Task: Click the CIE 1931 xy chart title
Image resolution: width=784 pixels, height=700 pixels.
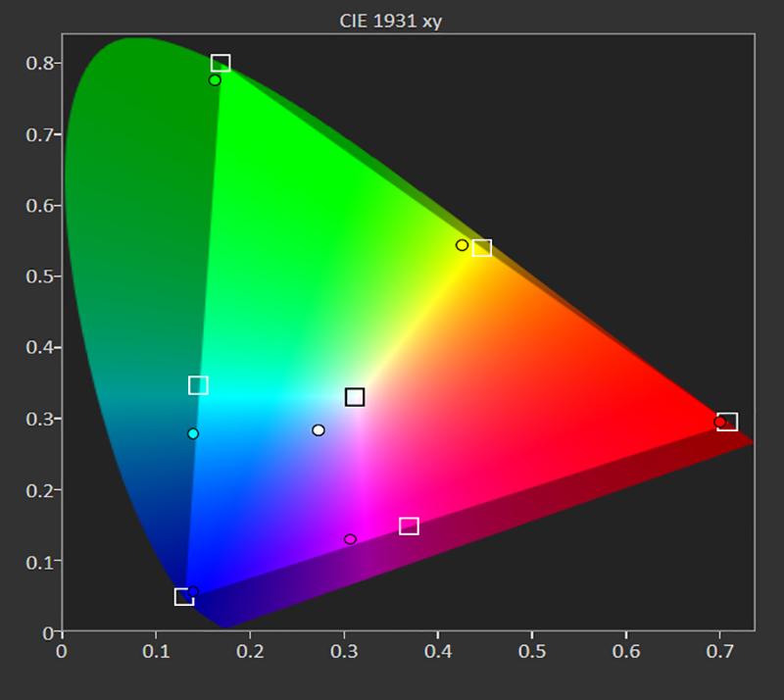Action: point(390,21)
